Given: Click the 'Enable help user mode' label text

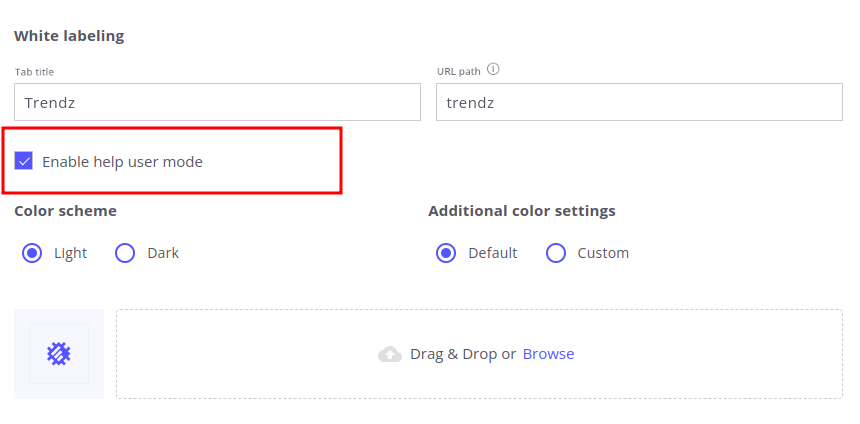Looking at the screenshot, I should (122, 161).
